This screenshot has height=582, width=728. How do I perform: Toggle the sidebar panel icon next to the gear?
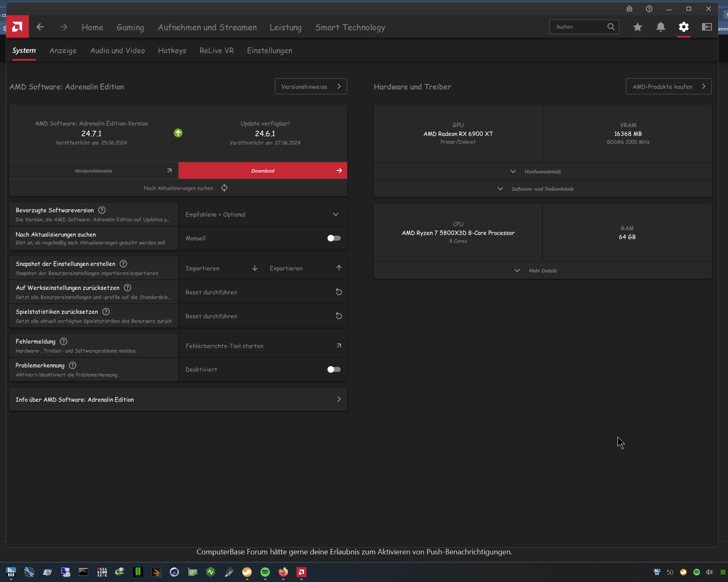(x=707, y=27)
